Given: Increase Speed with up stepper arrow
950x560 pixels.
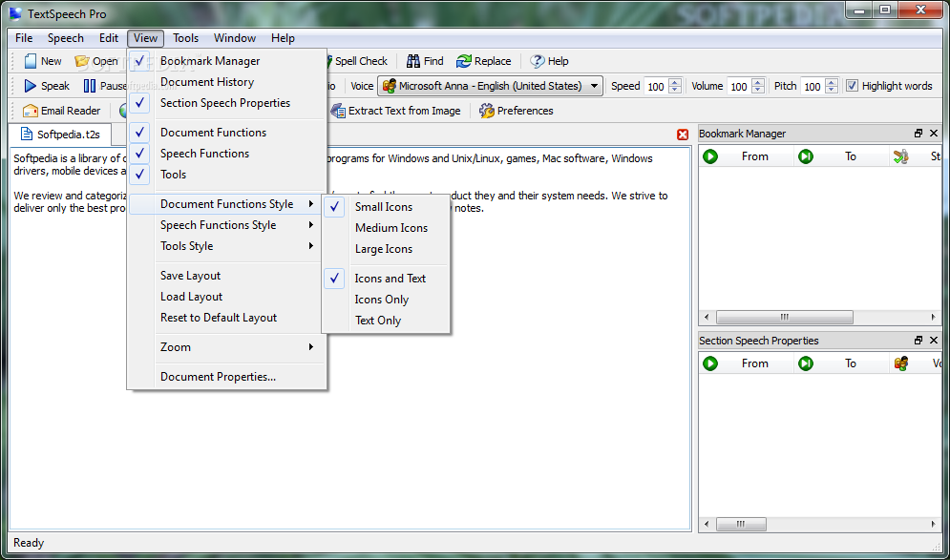Looking at the screenshot, I should coord(676,82).
